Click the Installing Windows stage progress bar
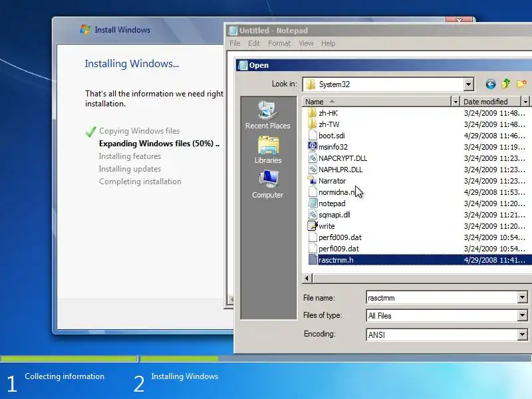The image size is (532, 399). click(336, 358)
